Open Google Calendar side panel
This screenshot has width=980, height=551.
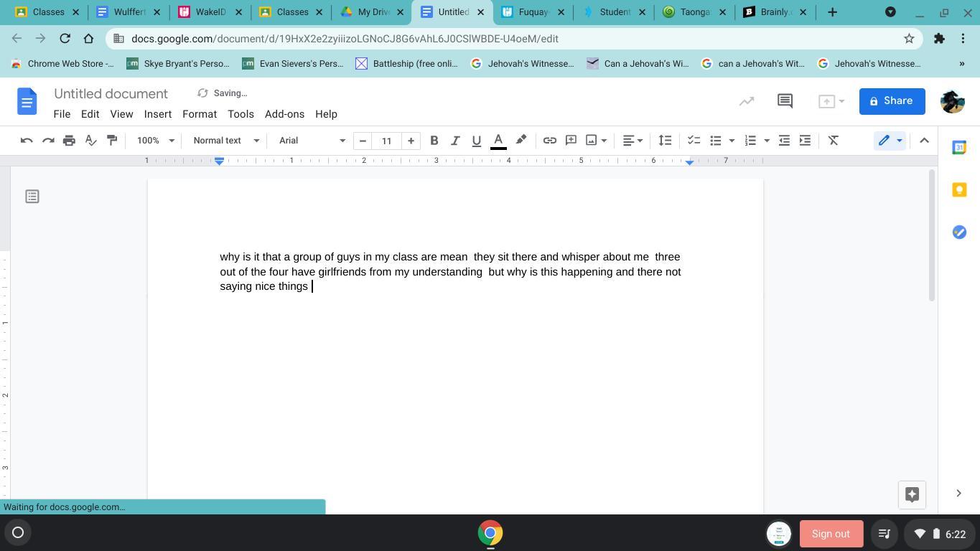coord(959,147)
